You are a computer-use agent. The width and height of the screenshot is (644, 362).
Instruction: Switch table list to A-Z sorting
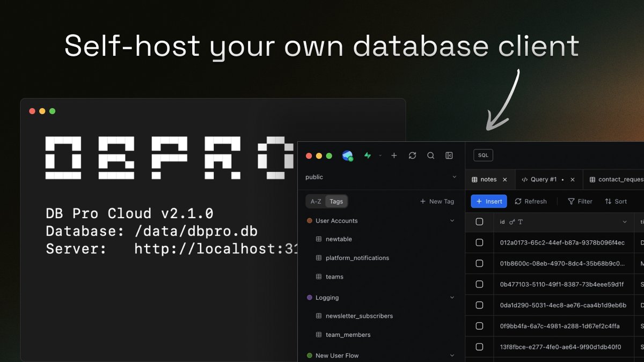pos(316,201)
